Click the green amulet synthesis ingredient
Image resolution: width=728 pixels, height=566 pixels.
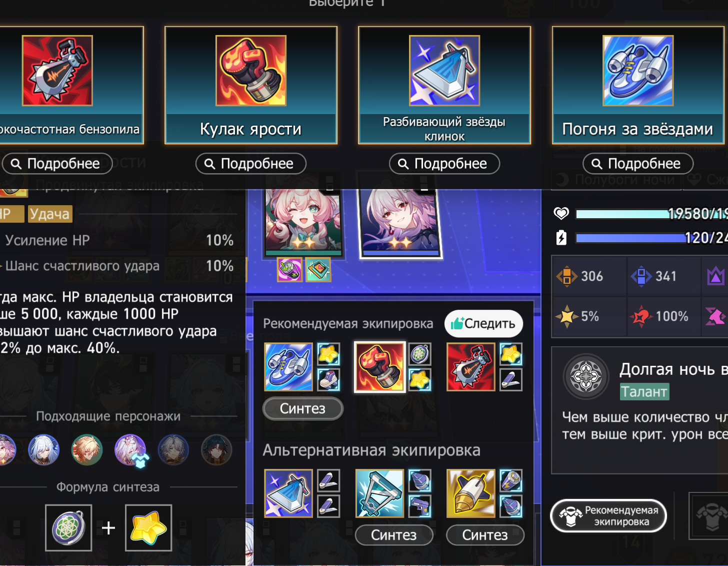[x=68, y=528]
